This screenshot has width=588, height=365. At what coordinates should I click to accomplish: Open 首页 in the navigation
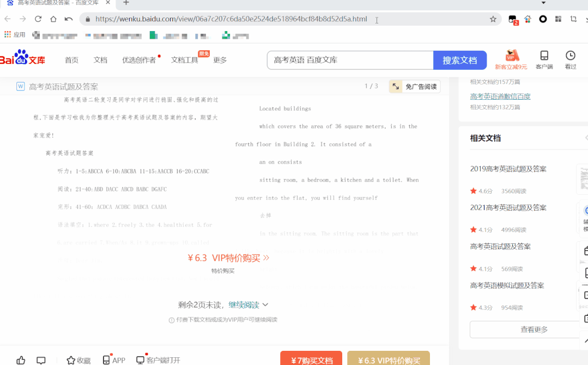coord(71,60)
